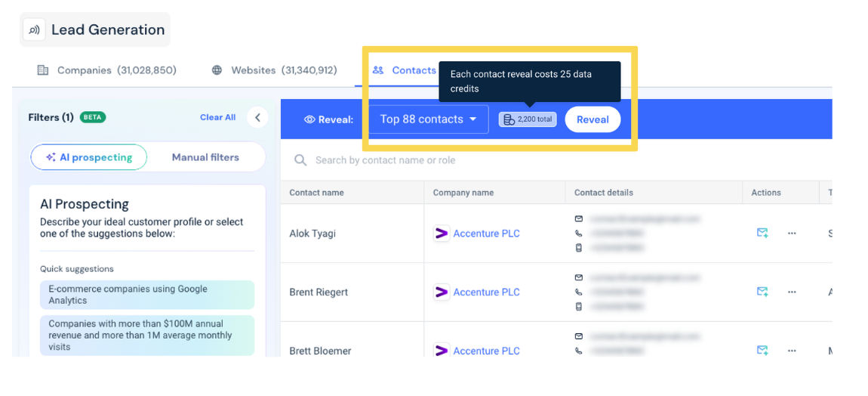Click the Reveal button

pyautogui.click(x=593, y=119)
